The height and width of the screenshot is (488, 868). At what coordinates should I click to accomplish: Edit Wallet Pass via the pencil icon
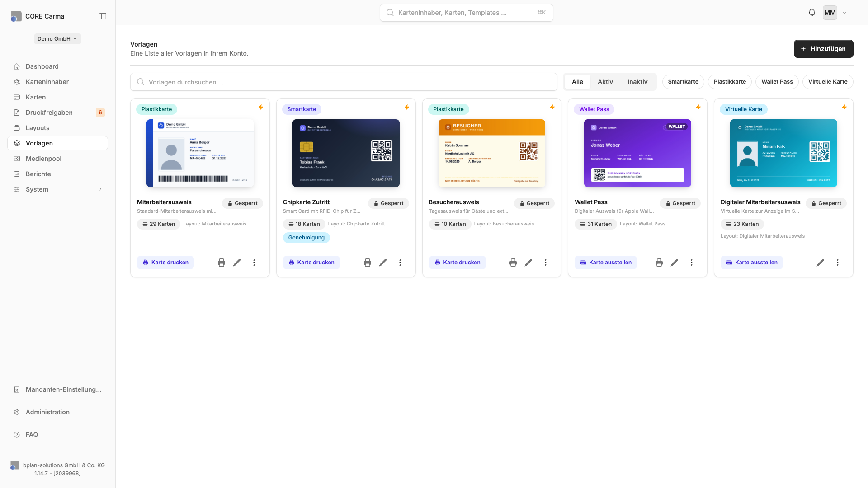tap(675, 263)
